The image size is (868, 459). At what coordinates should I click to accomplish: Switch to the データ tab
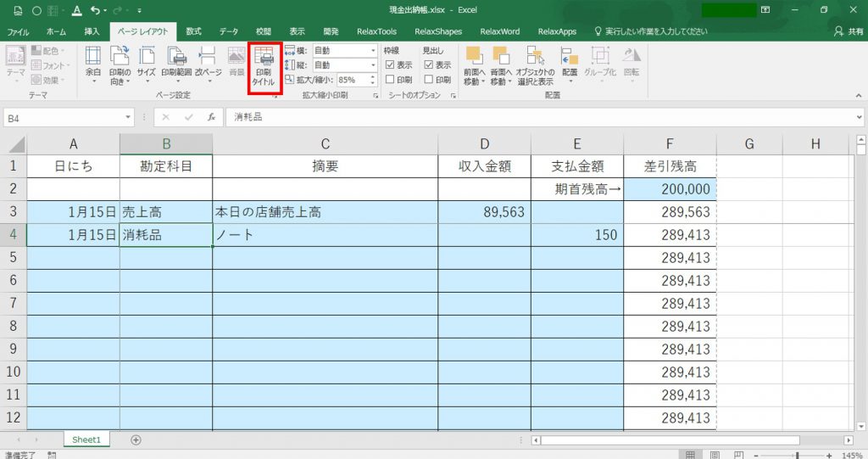click(x=229, y=31)
